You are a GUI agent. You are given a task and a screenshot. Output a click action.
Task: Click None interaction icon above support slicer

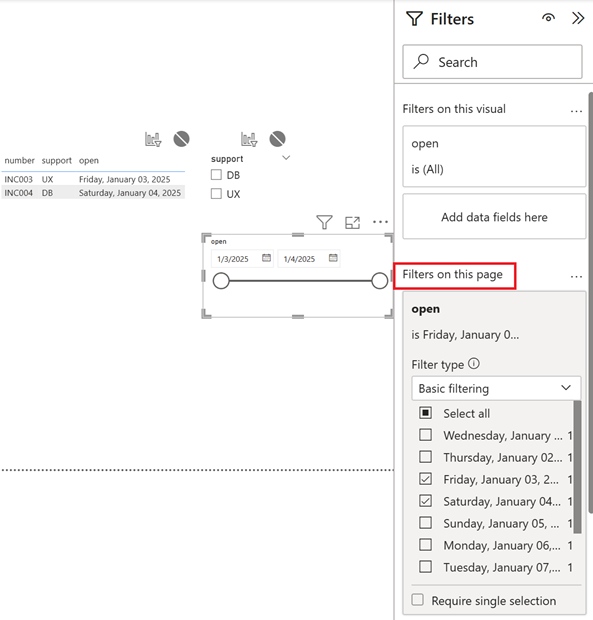[x=278, y=139]
